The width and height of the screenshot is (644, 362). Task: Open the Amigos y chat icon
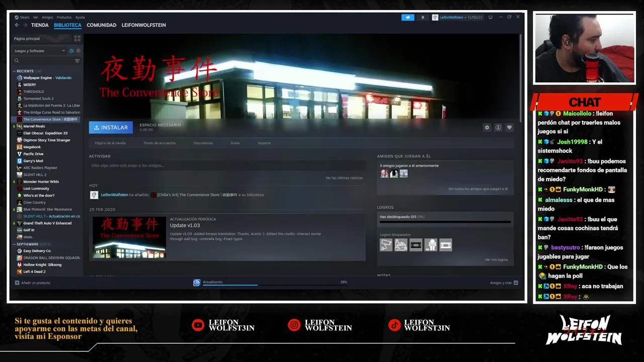point(516,283)
